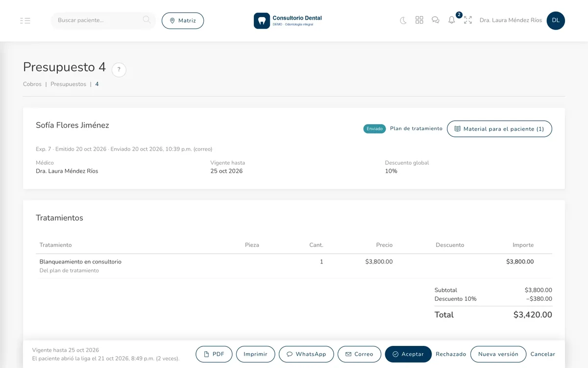Open notifications bell icon
This screenshot has width=588, height=368.
[452, 20]
